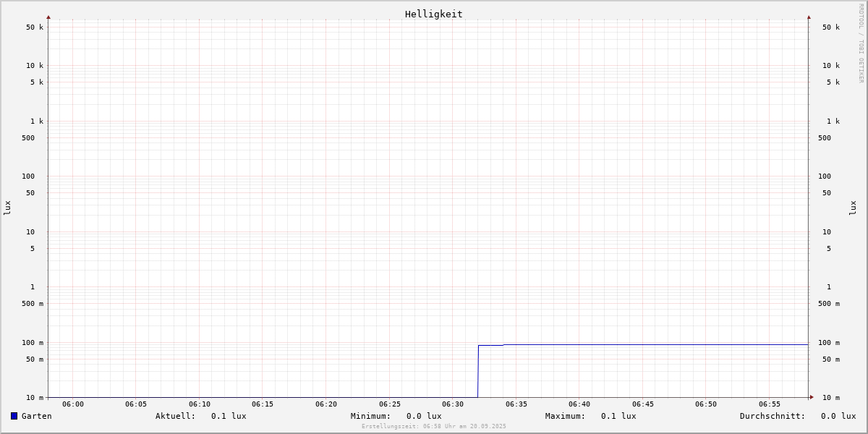Click the '06:30' time axis label

point(453,404)
